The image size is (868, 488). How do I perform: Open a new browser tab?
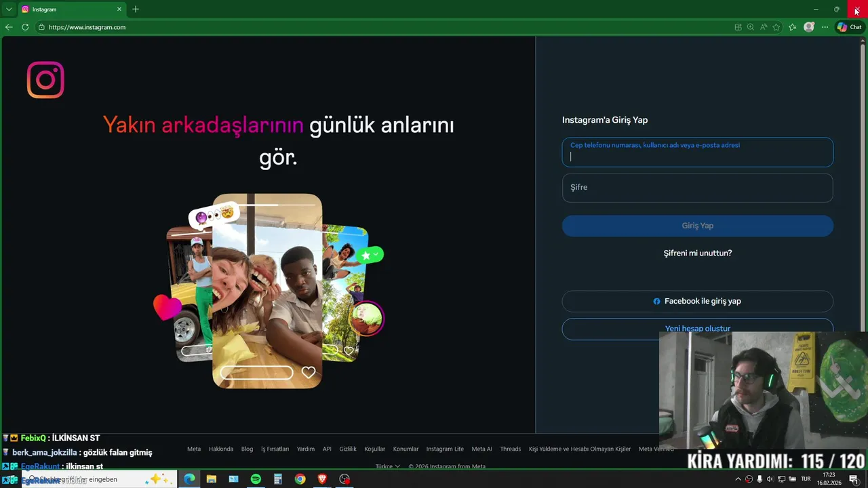click(136, 9)
